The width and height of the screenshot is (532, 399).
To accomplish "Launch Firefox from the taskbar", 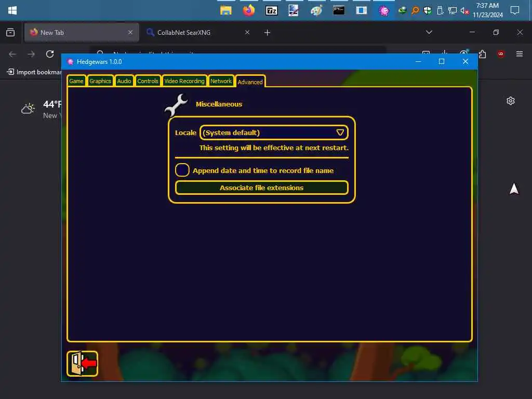I will (249, 10).
